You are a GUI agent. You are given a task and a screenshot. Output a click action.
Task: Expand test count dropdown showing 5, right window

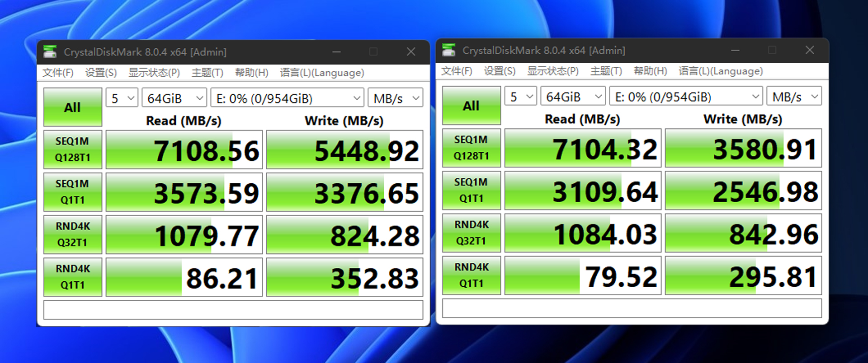click(521, 96)
